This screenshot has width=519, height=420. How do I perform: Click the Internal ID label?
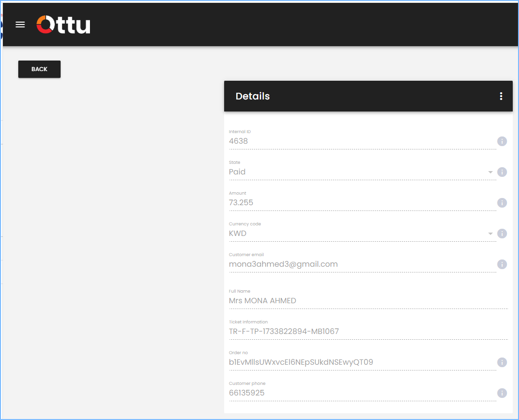point(240,132)
